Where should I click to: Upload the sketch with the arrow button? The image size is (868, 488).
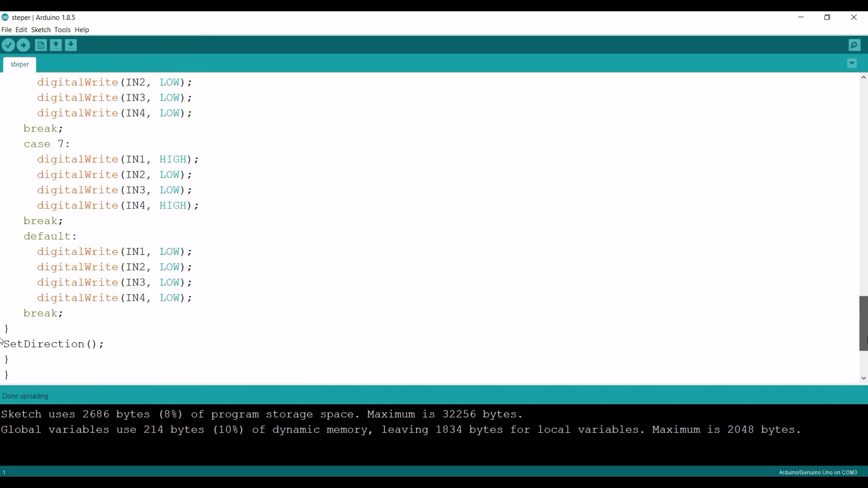point(23,45)
